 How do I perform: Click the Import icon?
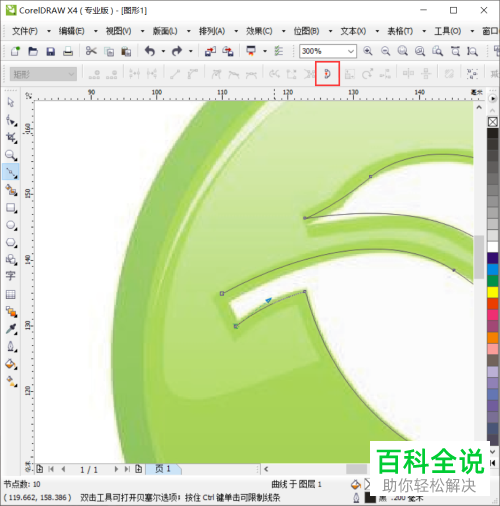coord(210,51)
